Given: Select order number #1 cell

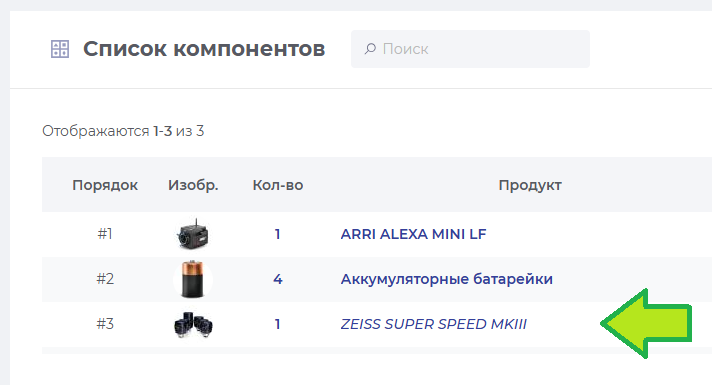Looking at the screenshot, I should coord(105,234).
